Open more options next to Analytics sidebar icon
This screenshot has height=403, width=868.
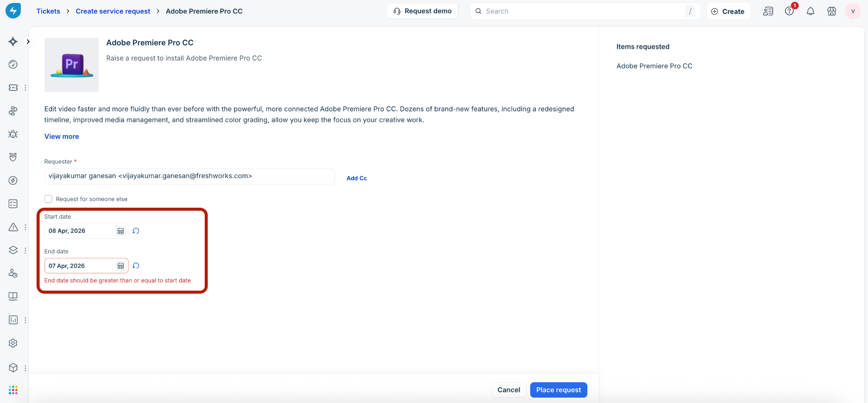(x=25, y=320)
